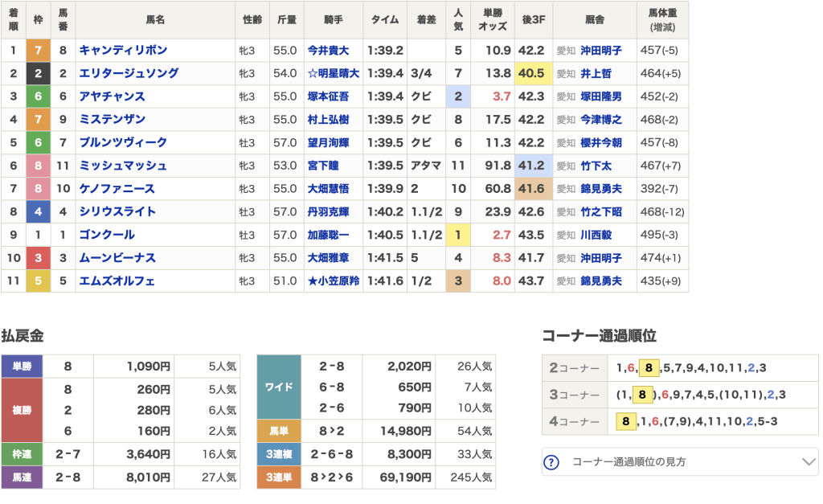The width and height of the screenshot is (823, 504).
Task: Open horse ゴンクール page
Action: (107, 236)
